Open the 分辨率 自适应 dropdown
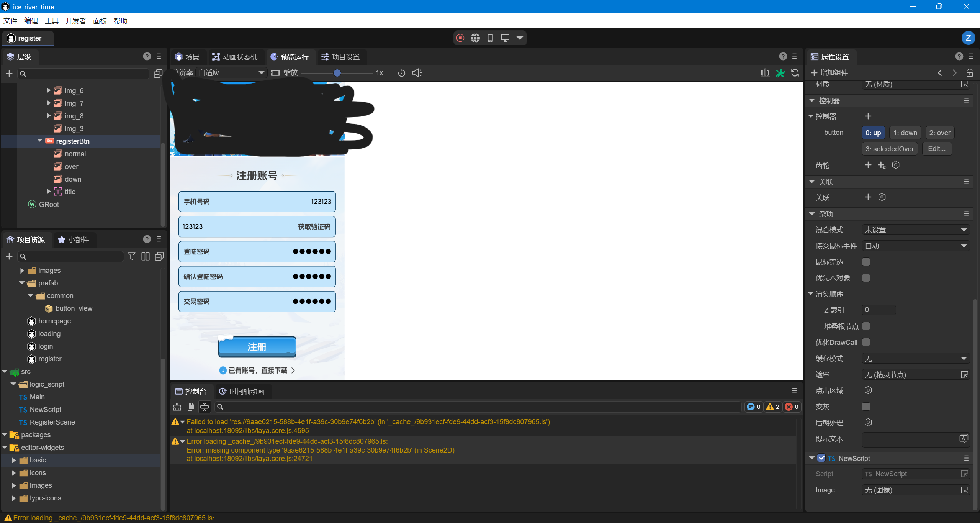Image resolution: width=980 pixels, height=523 pixels. coord(231,73)
